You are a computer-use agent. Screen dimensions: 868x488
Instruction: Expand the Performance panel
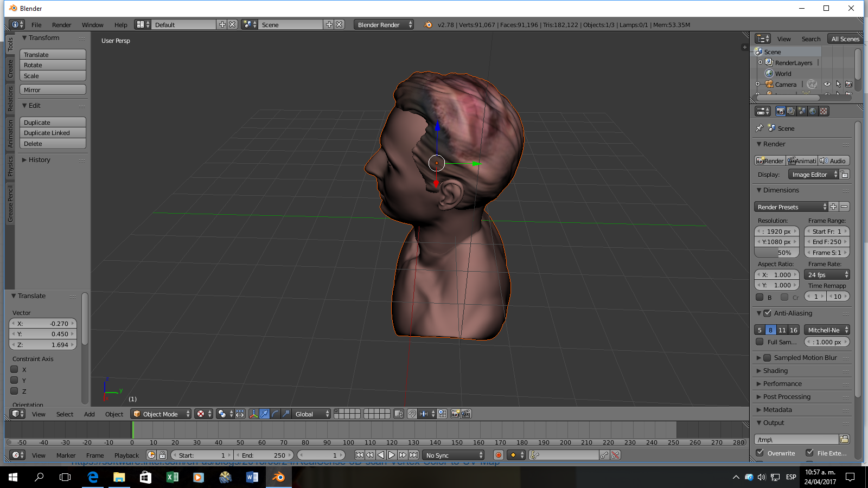click(x=782, y=383)
